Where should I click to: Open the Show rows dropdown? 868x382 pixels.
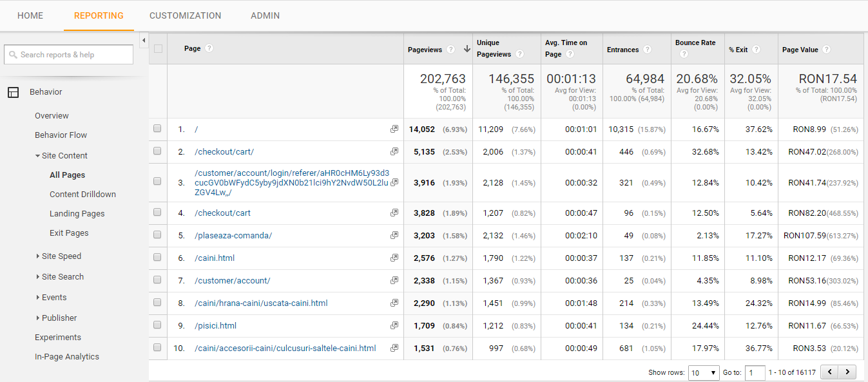pos(704,372)
